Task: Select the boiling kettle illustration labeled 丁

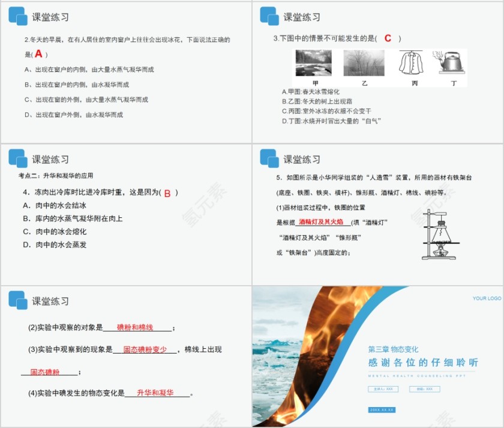Action: (x=451, y=62)
